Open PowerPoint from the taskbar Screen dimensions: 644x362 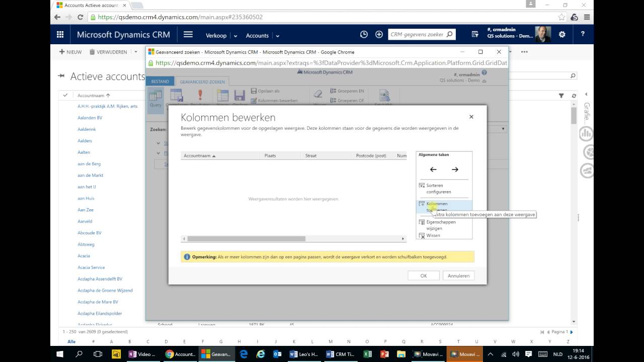coord(385,354)
